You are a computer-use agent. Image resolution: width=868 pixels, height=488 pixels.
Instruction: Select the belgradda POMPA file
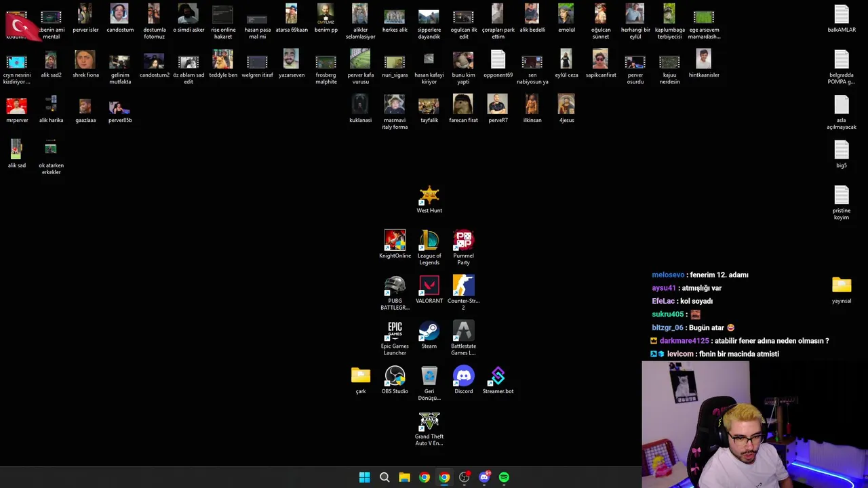[x=842, y=67]
